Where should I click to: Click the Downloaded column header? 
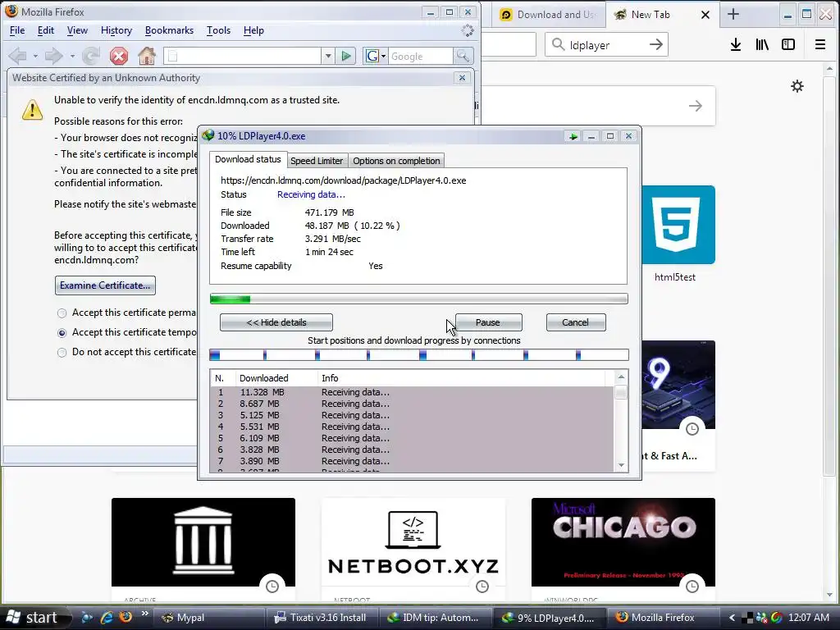[276, 378]
